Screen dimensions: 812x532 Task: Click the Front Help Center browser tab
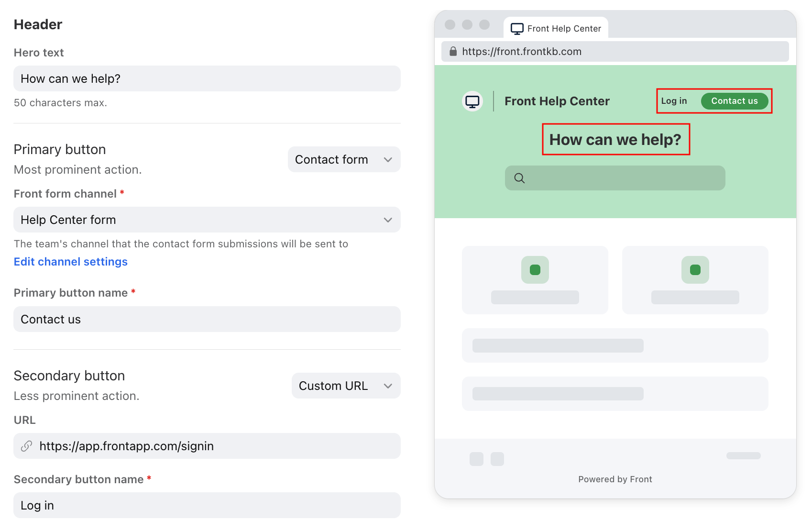pyautogui.click(x=556, y=28)
